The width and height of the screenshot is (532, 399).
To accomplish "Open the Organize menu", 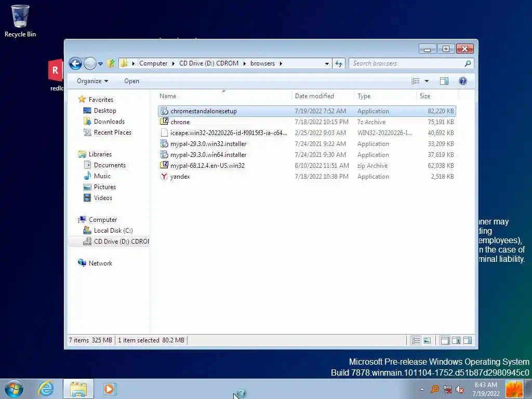I will 92,81.
